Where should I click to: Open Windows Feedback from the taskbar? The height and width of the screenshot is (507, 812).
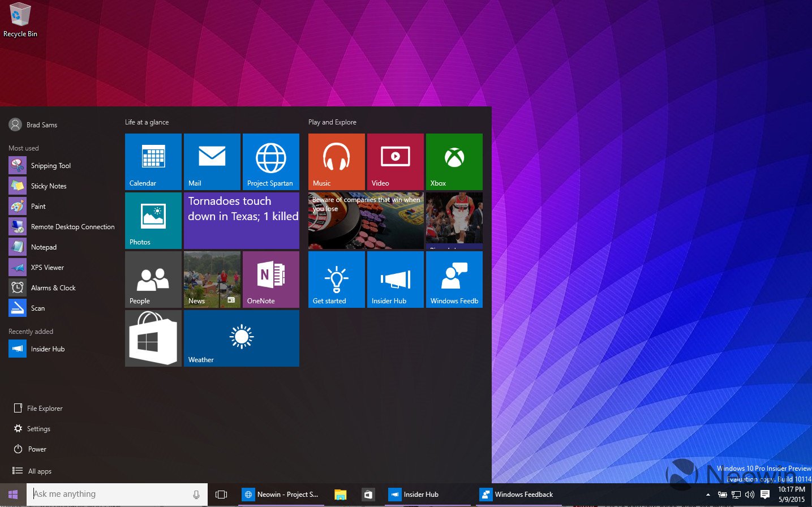click(516, 493)
